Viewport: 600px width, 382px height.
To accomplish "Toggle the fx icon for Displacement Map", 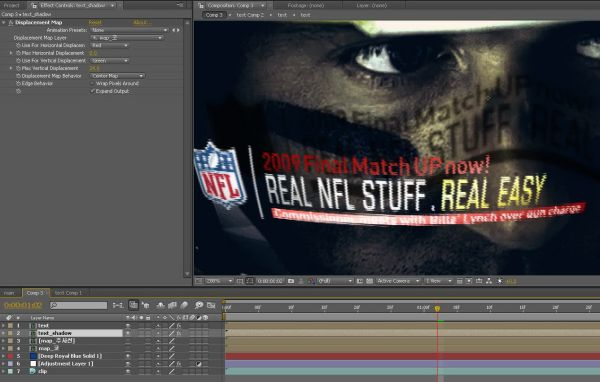I will point(11,23).
